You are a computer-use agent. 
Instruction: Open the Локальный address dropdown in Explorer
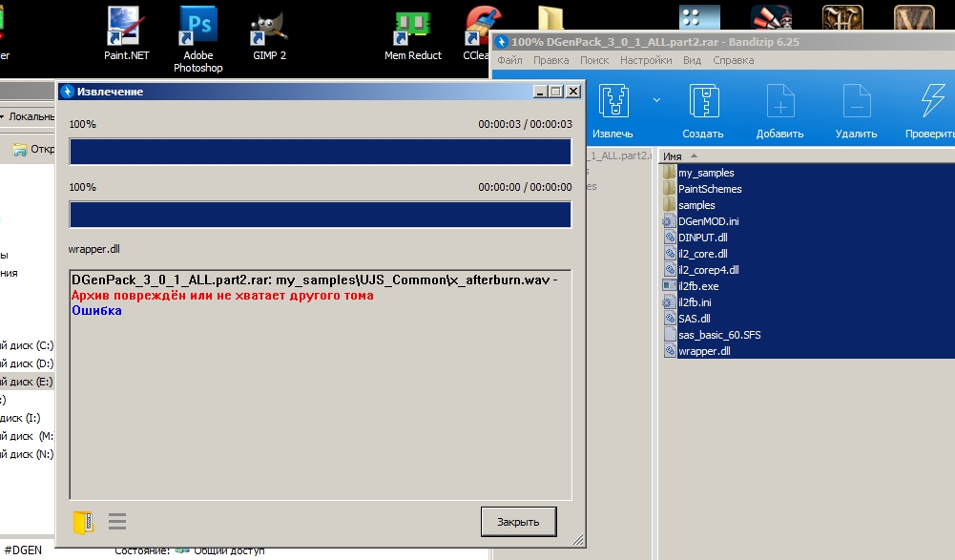tap(3, 116)
